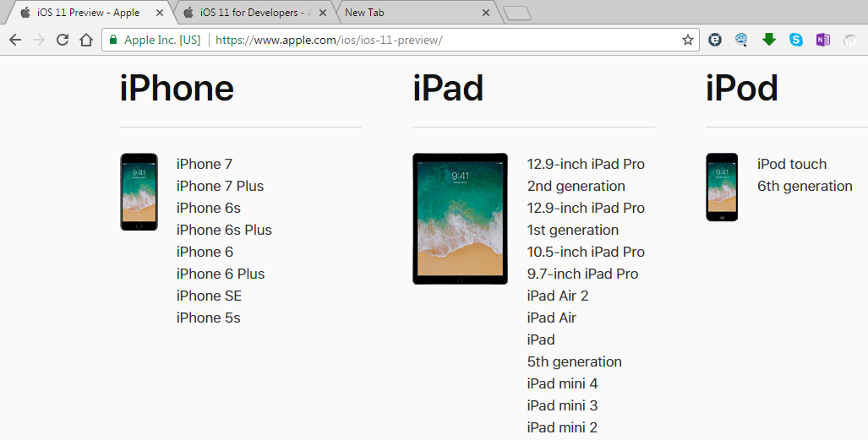Click the text iPad Air 2
Screen dimensions: 868x440
(x=558, y=296)
